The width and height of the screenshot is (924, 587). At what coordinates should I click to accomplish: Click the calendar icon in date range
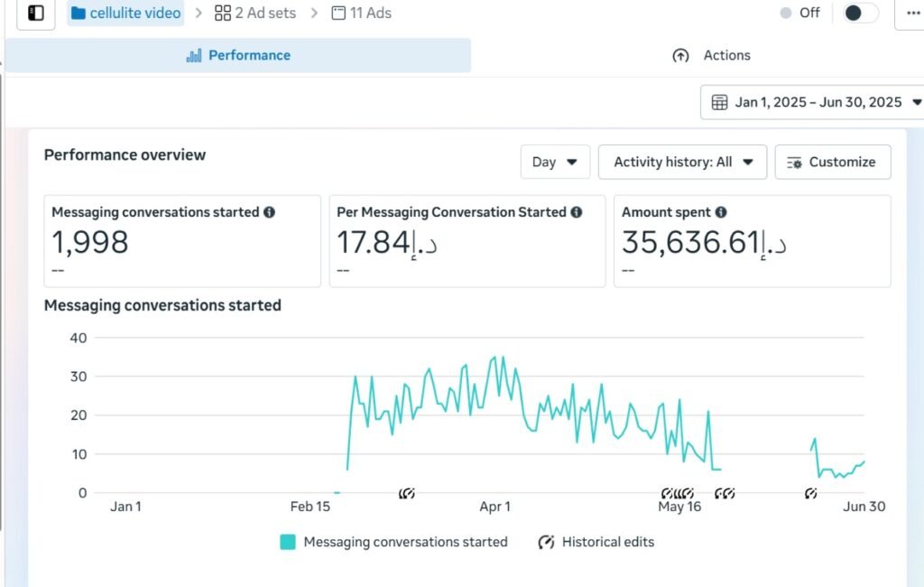719,102
